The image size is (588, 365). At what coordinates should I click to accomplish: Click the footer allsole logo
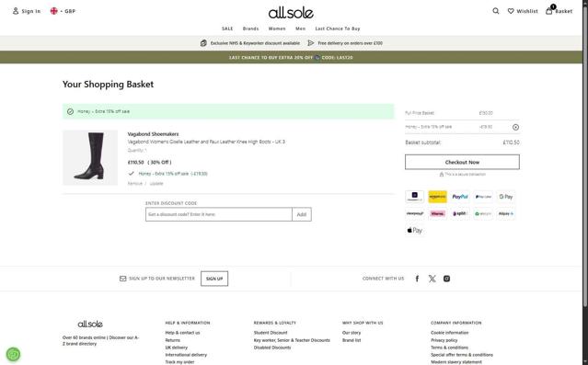(x=90, y=324)
